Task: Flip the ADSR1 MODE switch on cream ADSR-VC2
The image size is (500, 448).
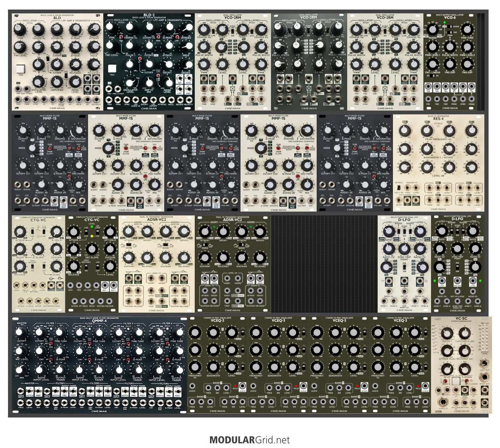Action: click(128, 244)
